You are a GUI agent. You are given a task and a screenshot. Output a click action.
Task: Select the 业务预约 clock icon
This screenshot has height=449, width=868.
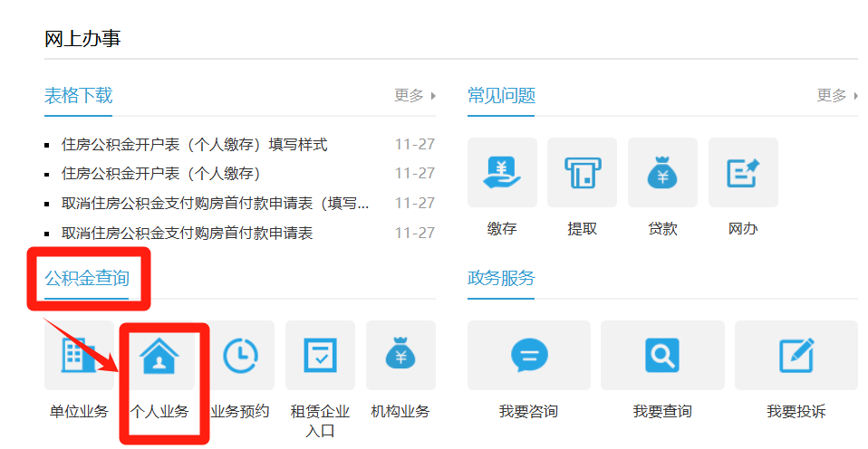coord(240,355)
